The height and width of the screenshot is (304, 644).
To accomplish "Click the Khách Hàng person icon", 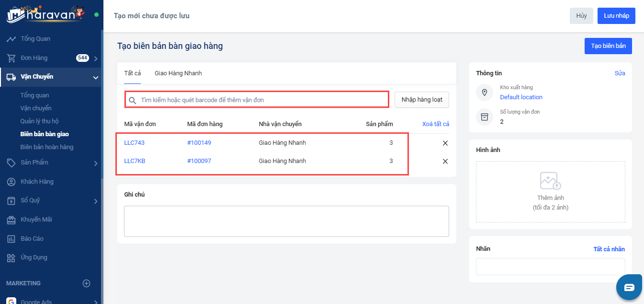I will click(x=11, y=182).
